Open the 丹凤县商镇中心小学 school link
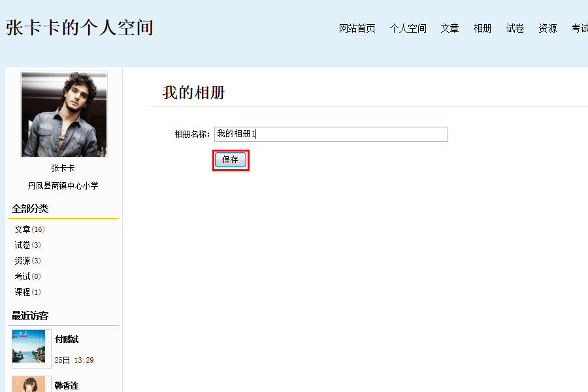588x392 pixels. [63, 186]
